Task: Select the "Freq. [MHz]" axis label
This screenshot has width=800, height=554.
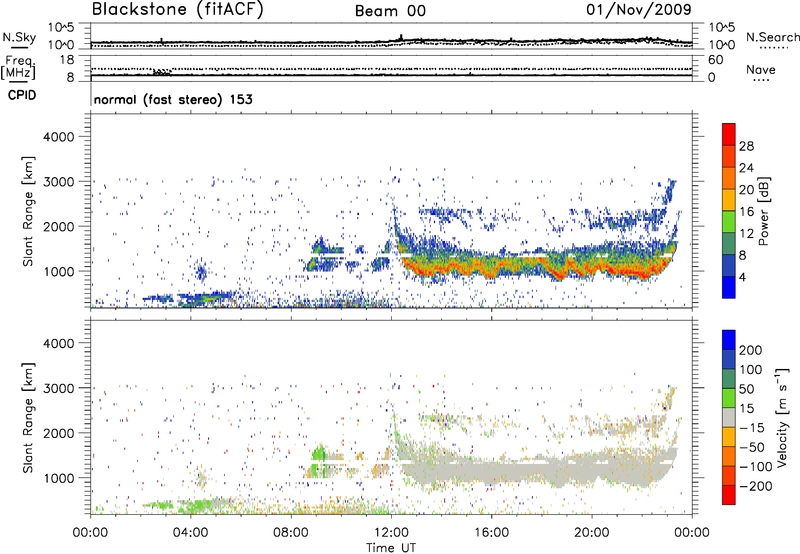Action: coord(19,68)
